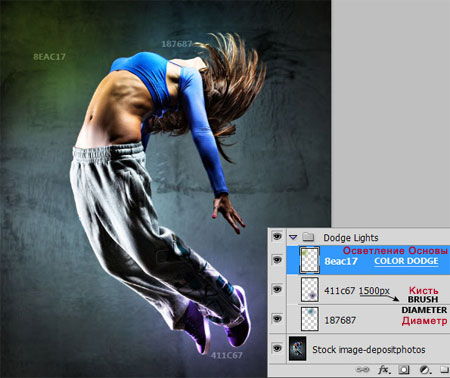Screen dimensions: 450x378
Task: Hide the Stock image-depositphotos layer
Action: (x=277, y=349)
